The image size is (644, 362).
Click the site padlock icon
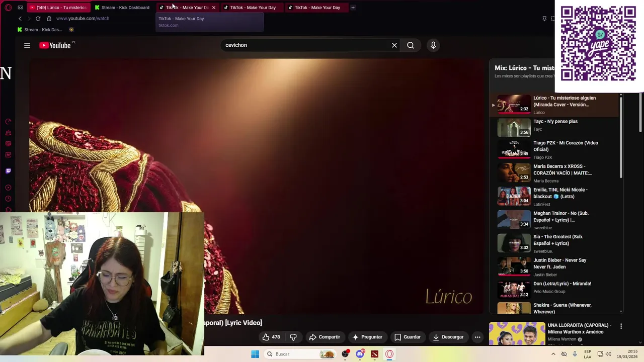point(49,19)
